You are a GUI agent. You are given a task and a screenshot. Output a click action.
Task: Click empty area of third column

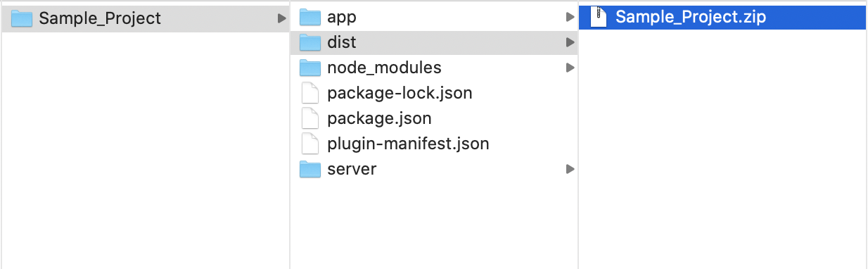(x=722, y=148)
